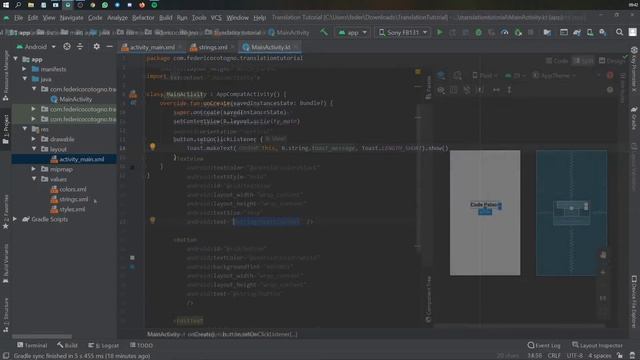Expand the drawable folder
This screenshot has height=360, width=640.
point(34,139)
